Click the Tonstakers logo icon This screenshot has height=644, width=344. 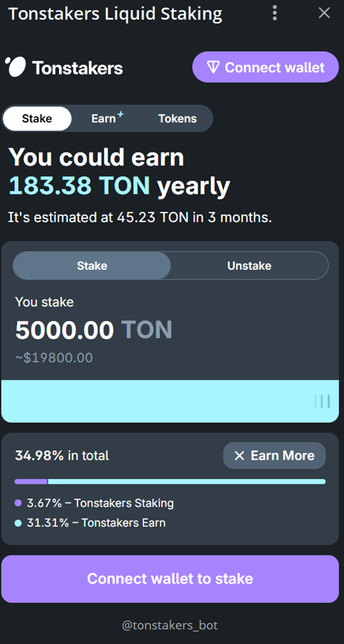point(16,67)
